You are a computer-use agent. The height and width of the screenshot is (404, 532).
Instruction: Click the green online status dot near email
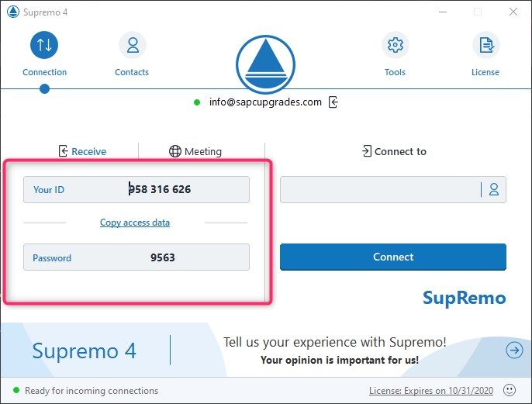(x=197, y=102)
